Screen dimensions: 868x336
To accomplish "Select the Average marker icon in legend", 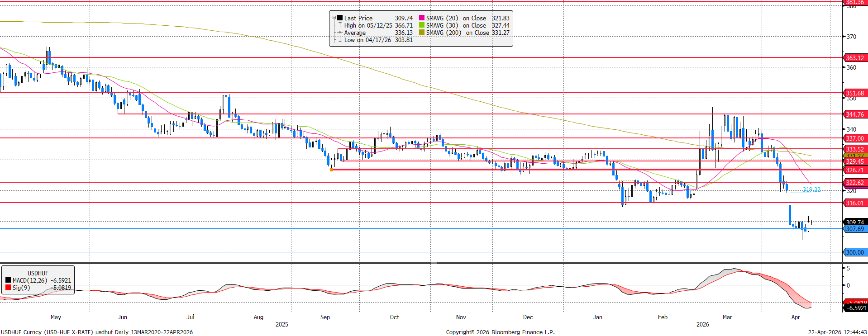I will (x=340, y=33).
